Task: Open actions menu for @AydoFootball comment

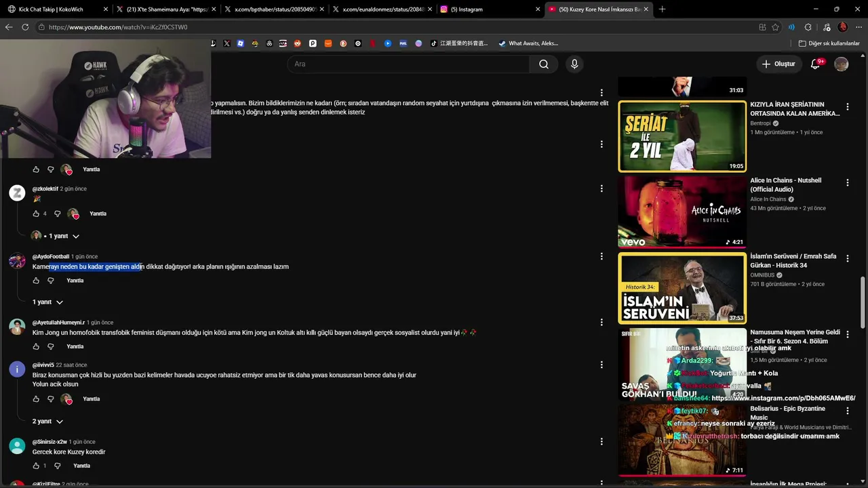Action: 601,256
